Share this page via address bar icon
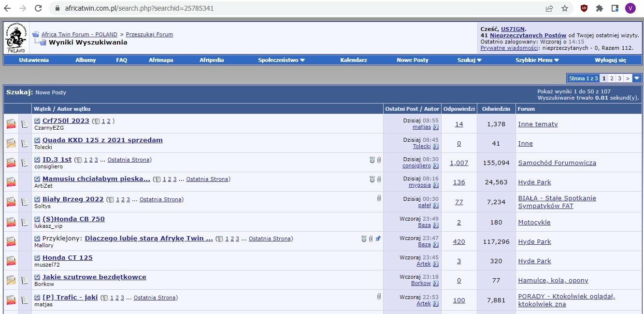Viewport: 644px width, 314px height. [549, 8]
